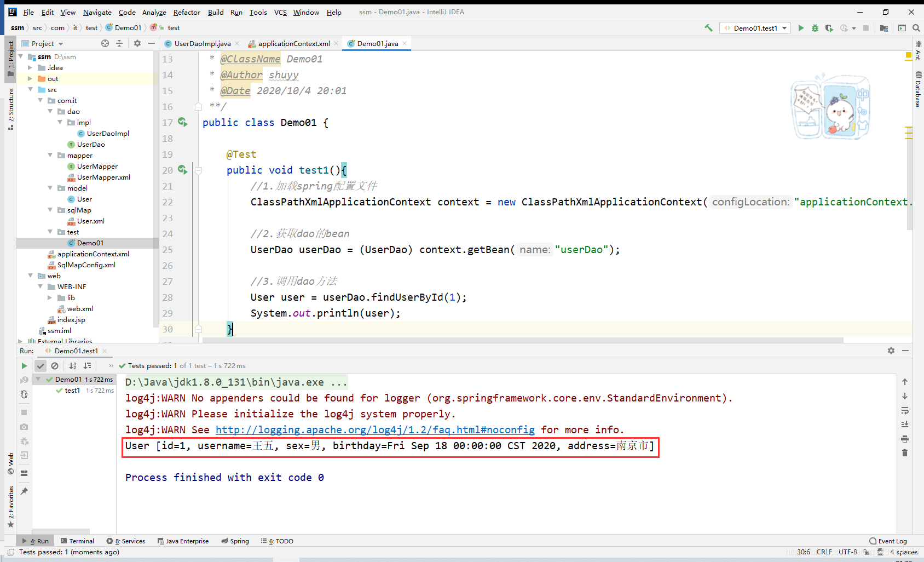Open the Refactor menu

click(x=187, y=12)
